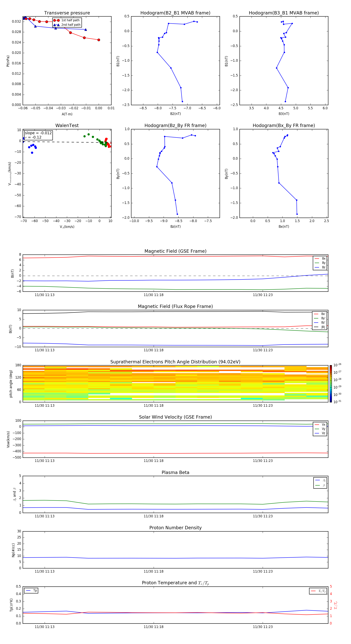The image size is (351, 644).
Task: Click the 11/30 11:23 tick under Plasma Beta
Action: tap(262, 516)
